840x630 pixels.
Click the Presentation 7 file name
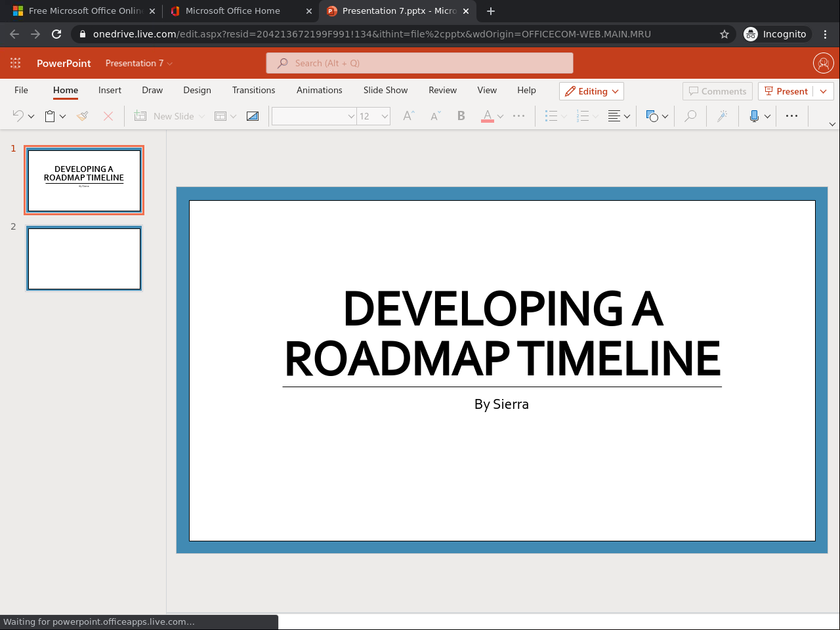(135, 63)
